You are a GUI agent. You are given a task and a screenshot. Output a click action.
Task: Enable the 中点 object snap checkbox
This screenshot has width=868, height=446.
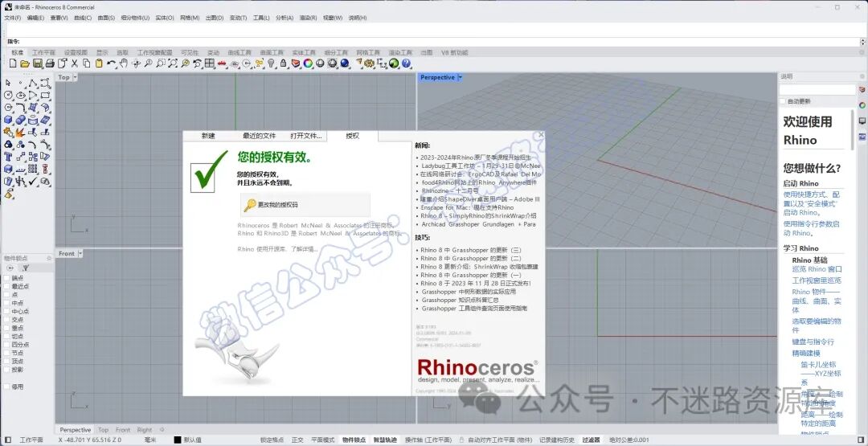pos(6,303)
